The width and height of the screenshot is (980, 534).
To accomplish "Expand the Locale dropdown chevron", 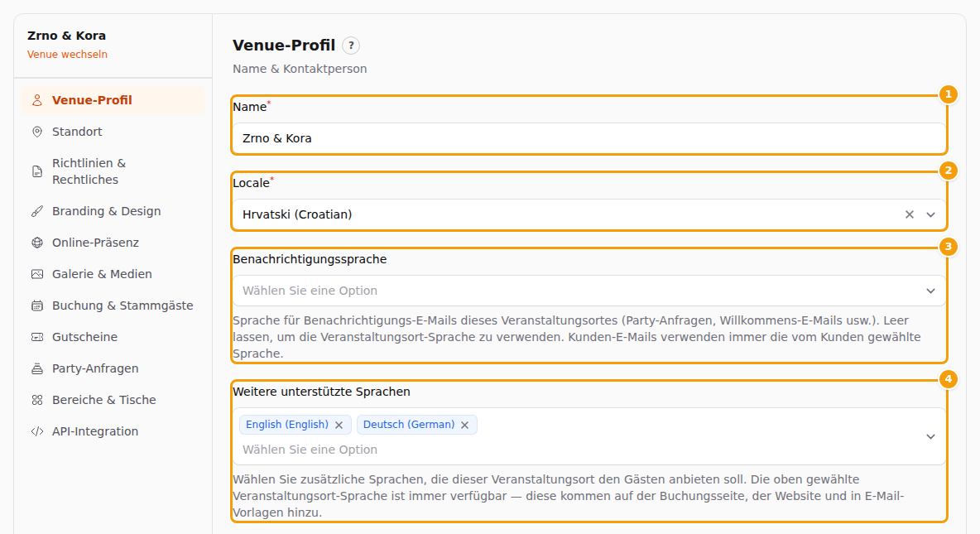I will click(x=930, y=214).
